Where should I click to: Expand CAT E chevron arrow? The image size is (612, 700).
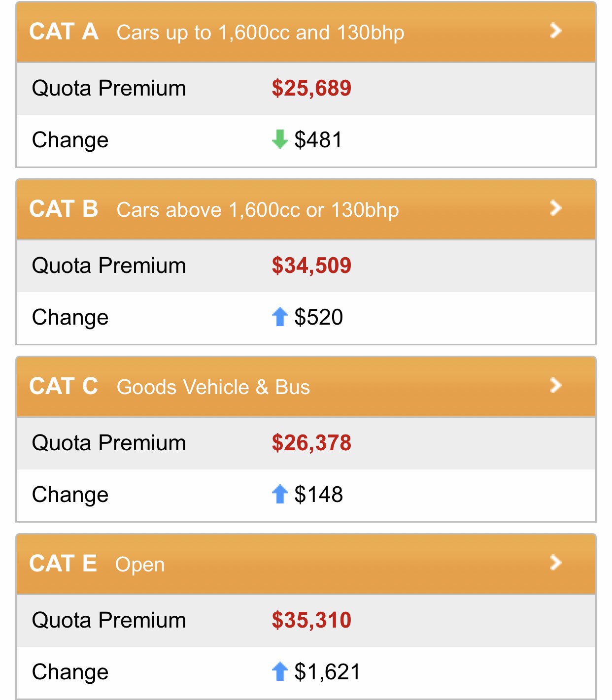(555, 563)
